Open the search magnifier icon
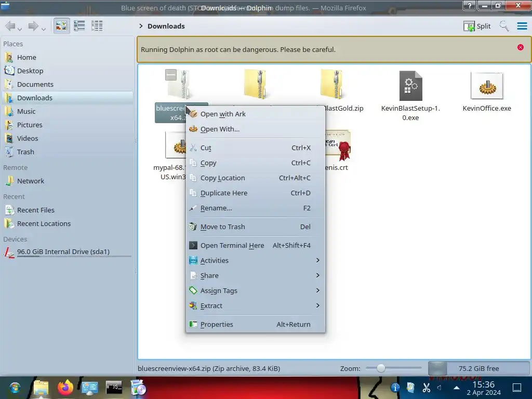Image resolution: width=532 pixels, height=399 pixels. click(x=504, y=26)
